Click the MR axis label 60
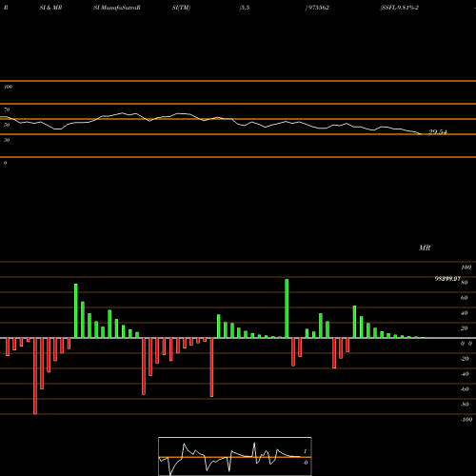The image size is (476, 476). click(x=464, y=298)
